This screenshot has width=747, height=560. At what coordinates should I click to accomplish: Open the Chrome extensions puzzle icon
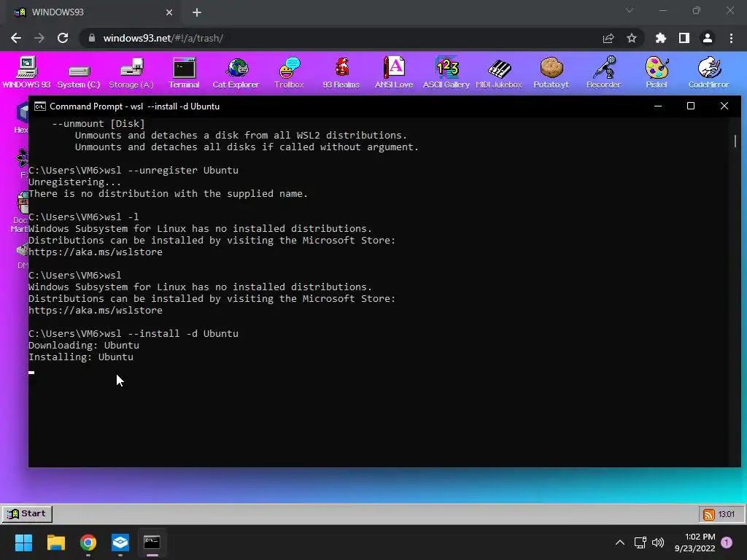[661, 38]
